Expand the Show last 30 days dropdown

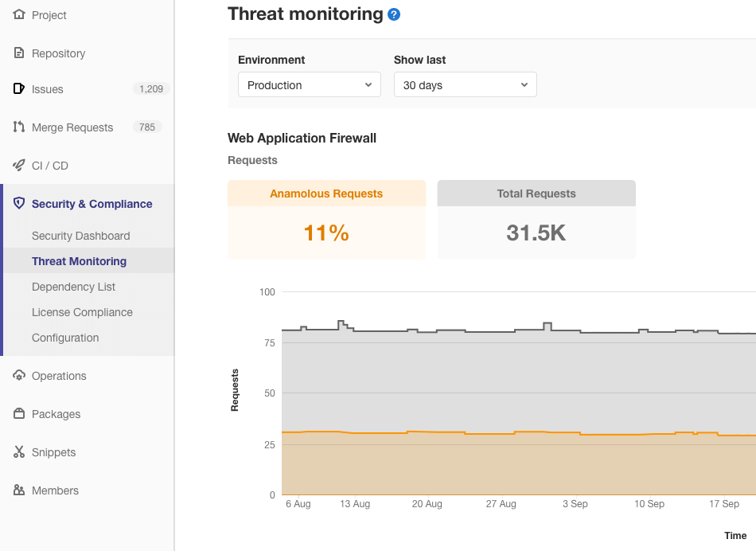click(466, 85)
